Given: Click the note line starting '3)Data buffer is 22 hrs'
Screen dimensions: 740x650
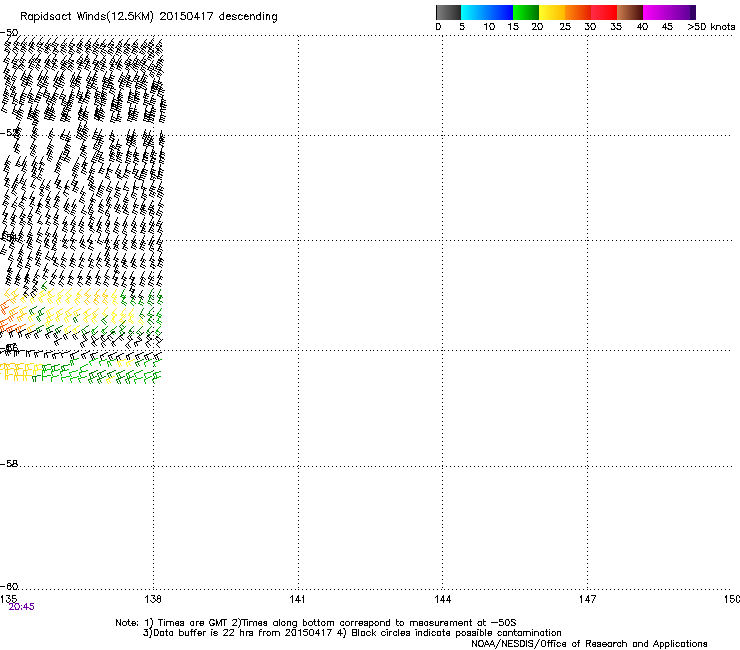Looking at the screenshot, I should pyautogui.click(x=352, y=633).
